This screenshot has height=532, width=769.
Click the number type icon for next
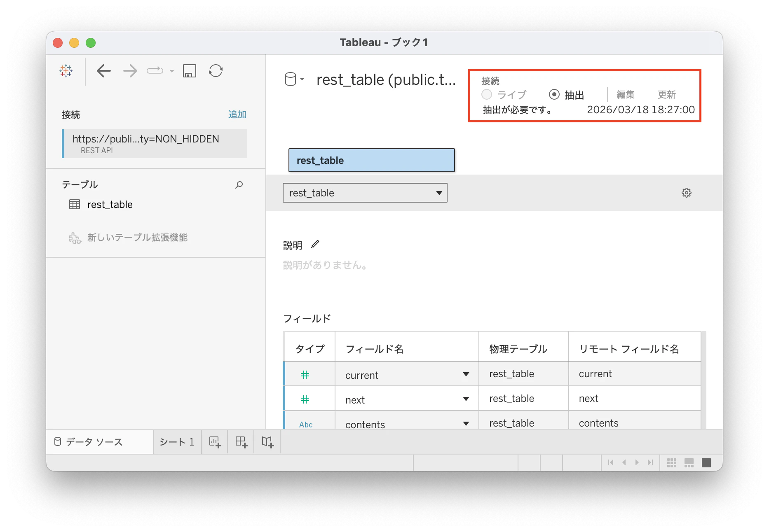pyautogui.click(x=305, y=399)
